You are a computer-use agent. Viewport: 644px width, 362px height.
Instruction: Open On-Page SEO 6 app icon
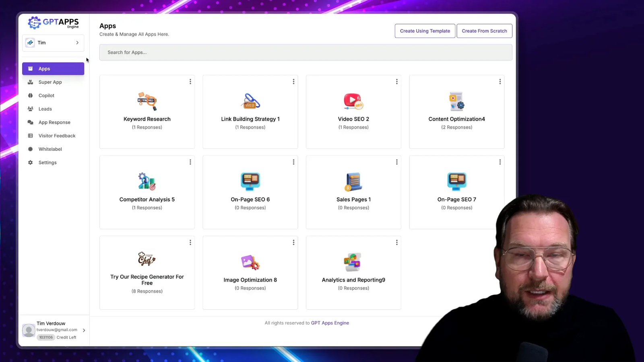250,181
